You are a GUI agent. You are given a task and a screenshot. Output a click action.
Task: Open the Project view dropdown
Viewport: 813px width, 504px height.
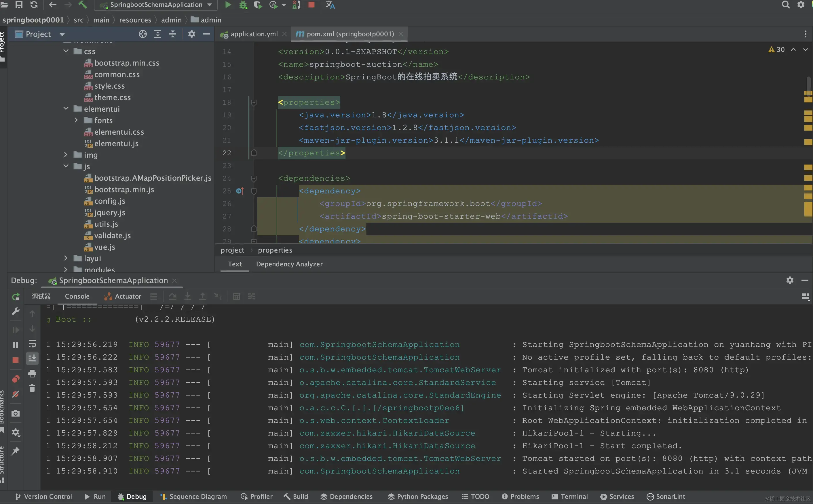click(x=62, y=34)
